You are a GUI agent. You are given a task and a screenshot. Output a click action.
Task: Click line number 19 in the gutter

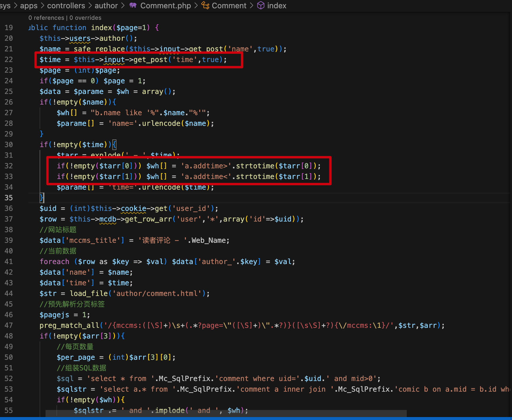coord(9,27)
